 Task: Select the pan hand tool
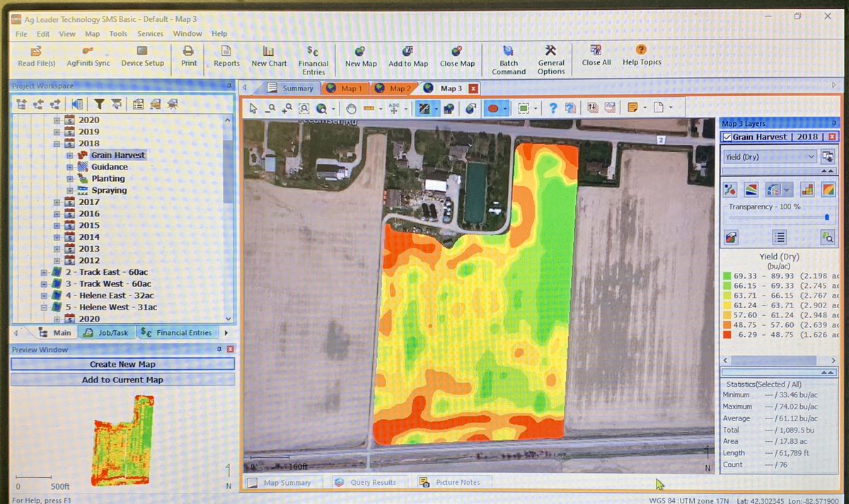pos(352,108)
